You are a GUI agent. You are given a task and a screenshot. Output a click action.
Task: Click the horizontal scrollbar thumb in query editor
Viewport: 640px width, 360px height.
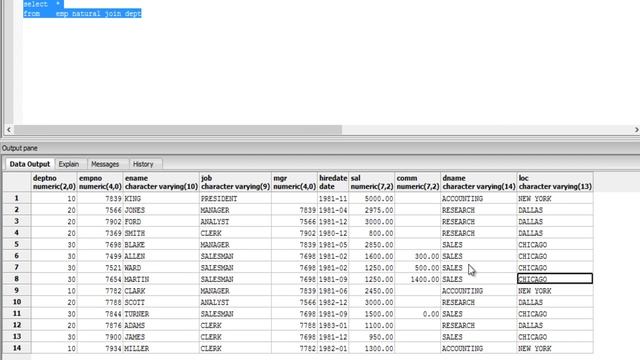178,130
